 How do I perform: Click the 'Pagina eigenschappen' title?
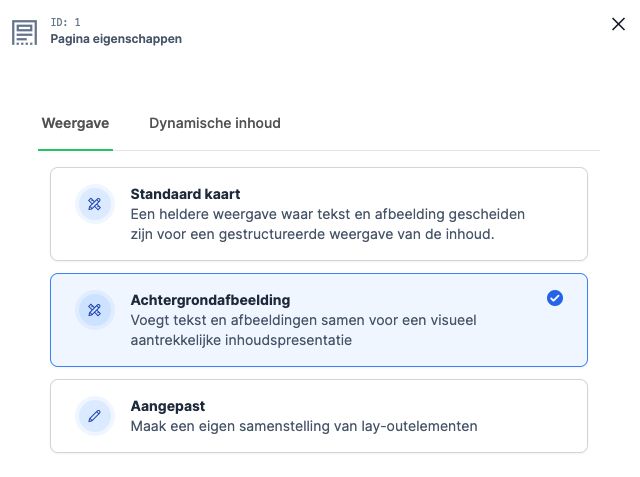click(116, 39)
